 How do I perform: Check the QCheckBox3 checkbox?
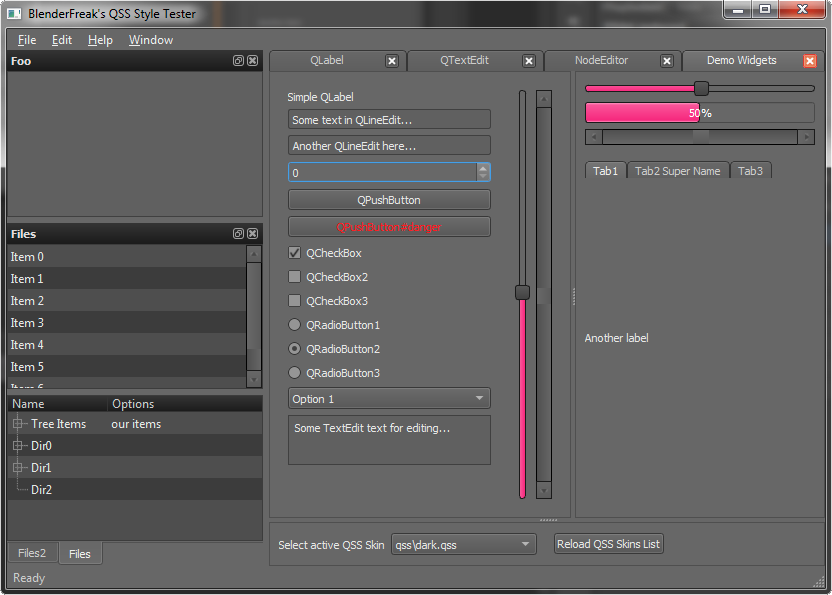coord(294,300)
